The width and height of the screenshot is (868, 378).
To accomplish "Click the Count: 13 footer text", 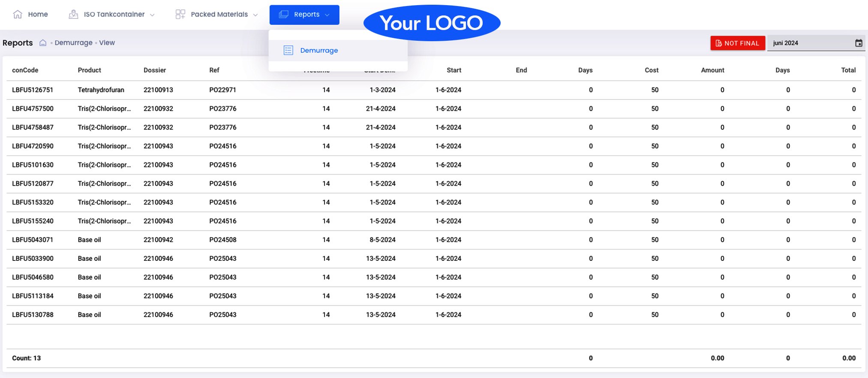I will coord(26,358).
